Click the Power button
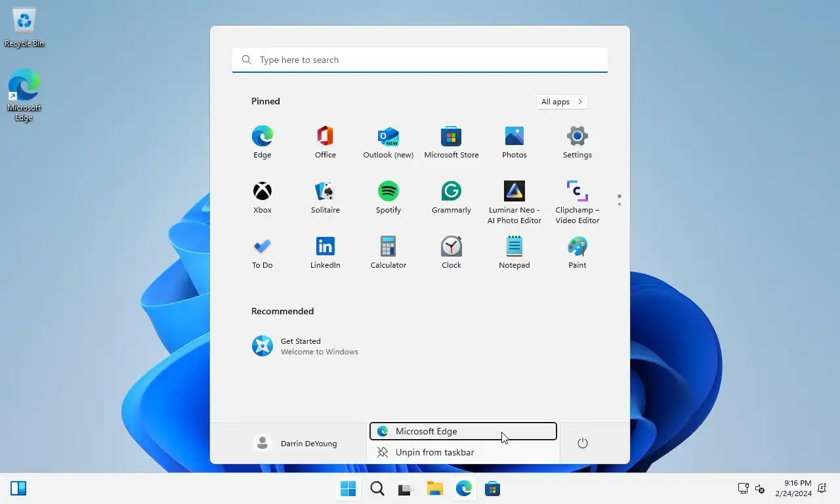Viewport: 840px width, 504px height. 582,444
